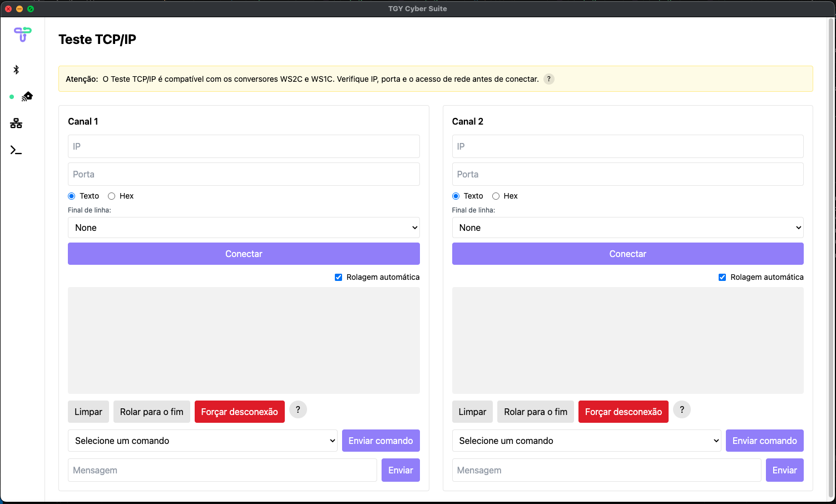Select the Texto radio in Canal 2

(x=456, y=196)
